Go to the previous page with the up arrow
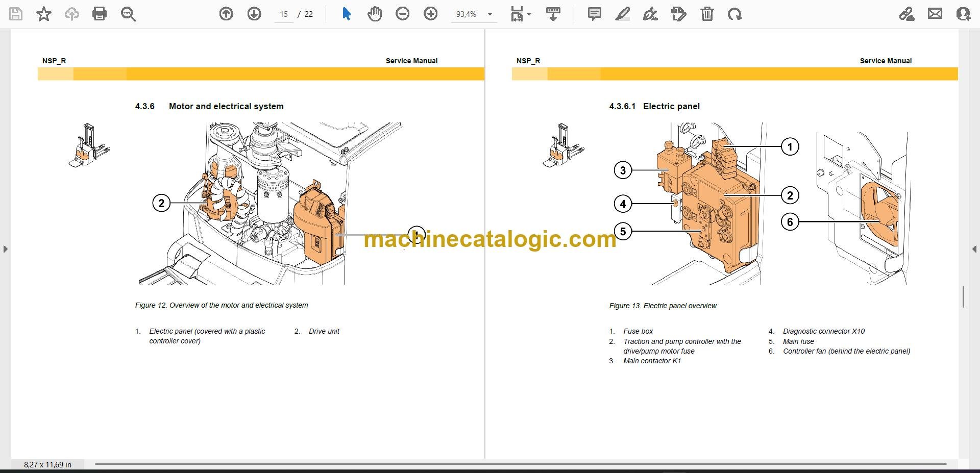 coord(226,14)
